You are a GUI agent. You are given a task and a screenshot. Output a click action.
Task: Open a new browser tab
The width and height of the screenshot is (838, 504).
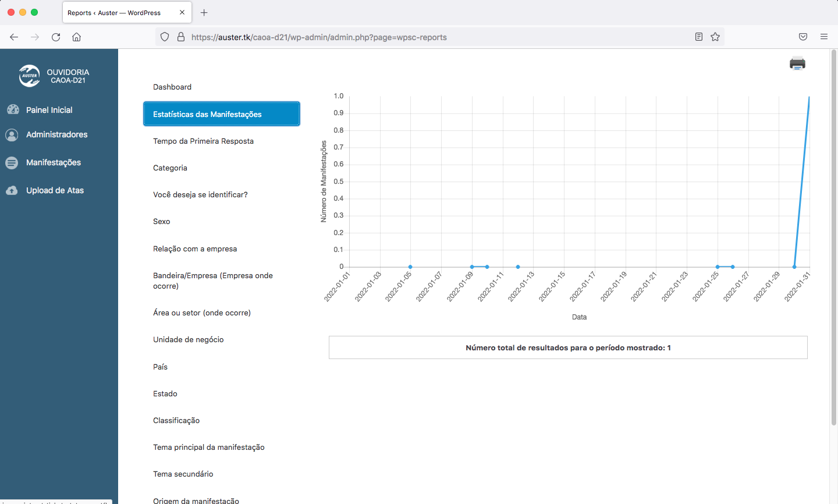[204, 12]
